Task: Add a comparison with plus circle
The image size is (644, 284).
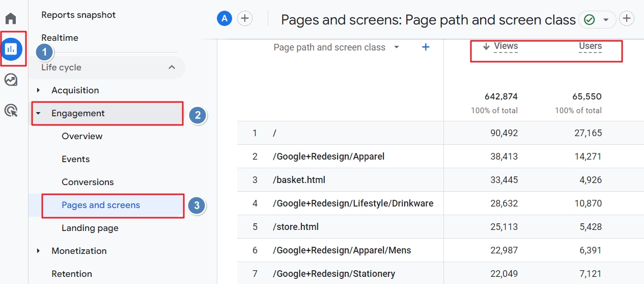Action: tap(245, 19)
